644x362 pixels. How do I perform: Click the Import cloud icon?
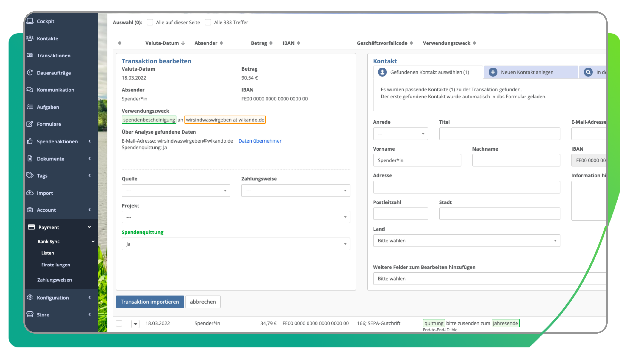(x=29, y=193)
